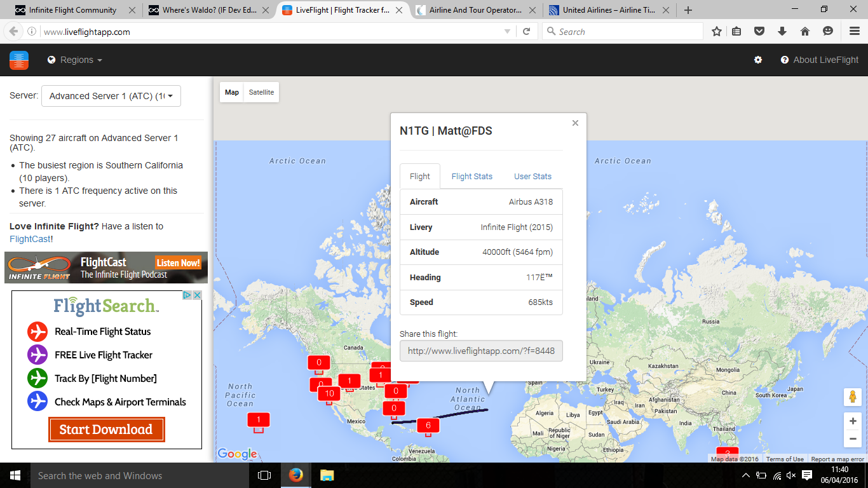Image resolution: width=868 pixels, height=488 pixels.
Task: Click the Airbus A318 aircraft value
Action: (531, 202)
